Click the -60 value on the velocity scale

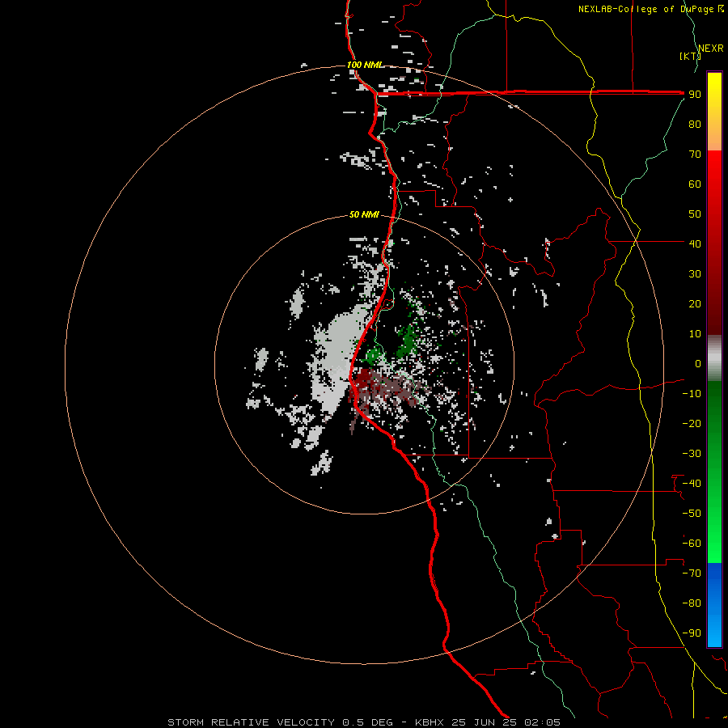pyautogui.click(x=692, y=544)
